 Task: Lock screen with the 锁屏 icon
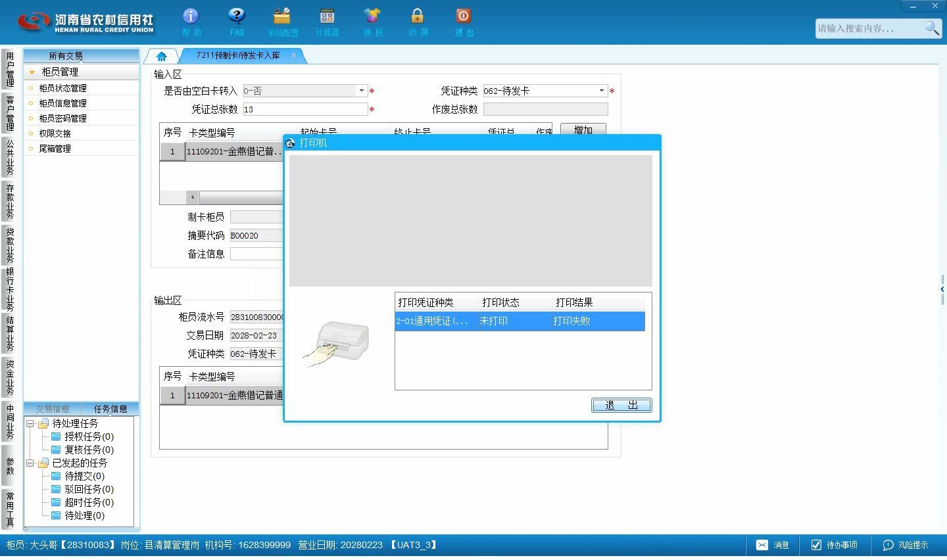tap(418, 16)
